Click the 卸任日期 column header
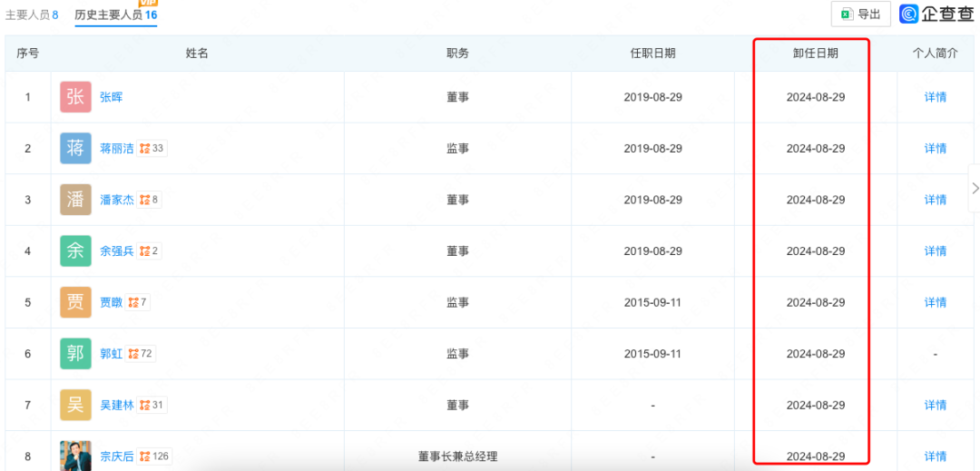The height and width of the screenshot is (471, 980). click(815, 54)
